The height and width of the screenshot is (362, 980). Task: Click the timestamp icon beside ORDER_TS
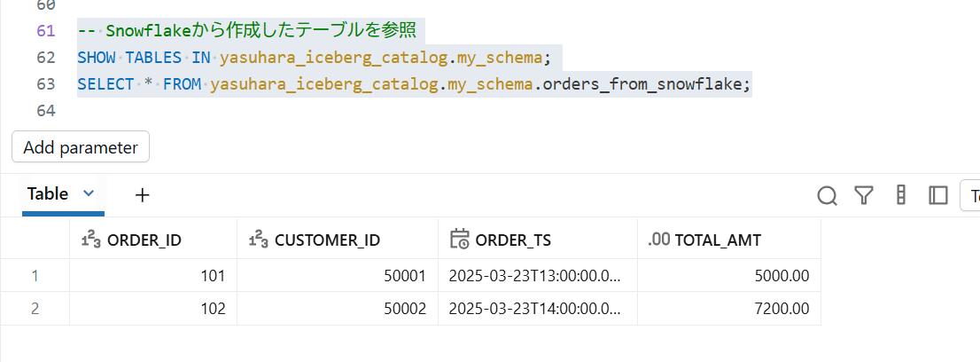pos(459,239)
